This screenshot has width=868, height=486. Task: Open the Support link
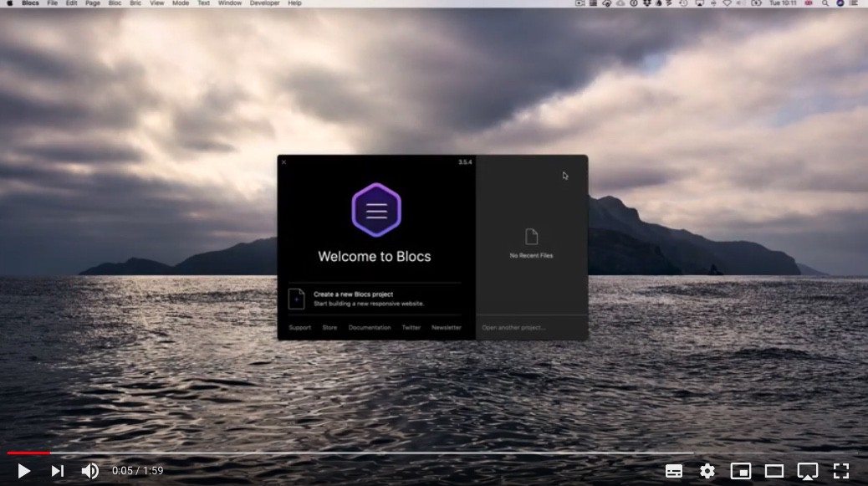[299, 328]
